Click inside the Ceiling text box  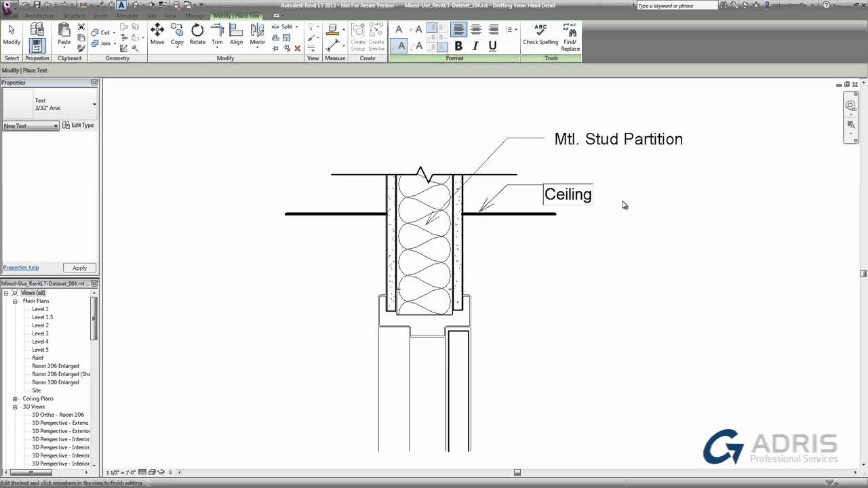(x=568, y=195)
